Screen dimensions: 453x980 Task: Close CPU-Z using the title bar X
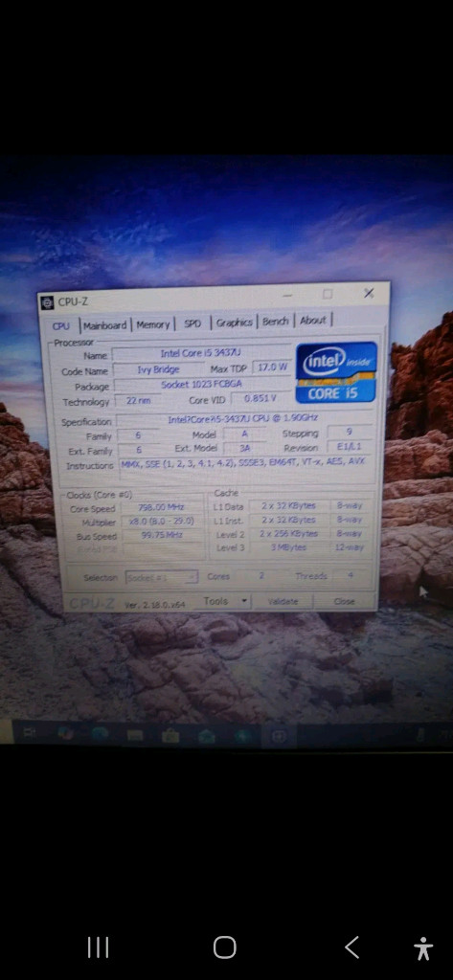click(x=369, y=293)
